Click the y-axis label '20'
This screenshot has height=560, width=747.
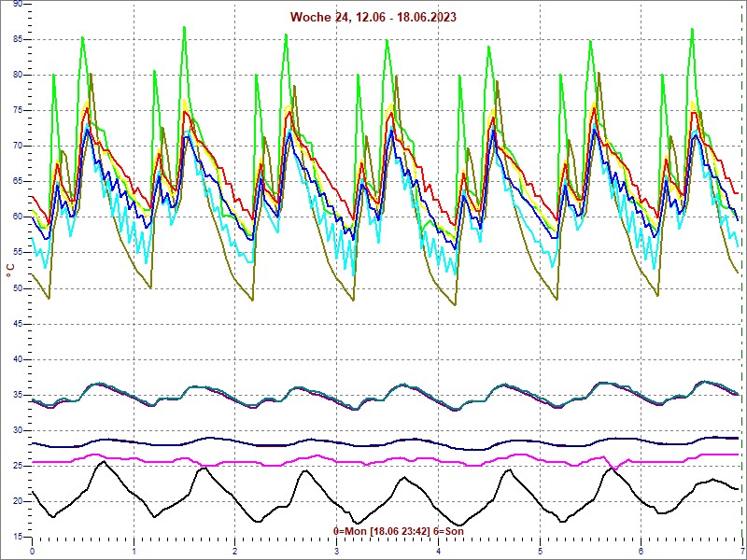pos(17,501)
